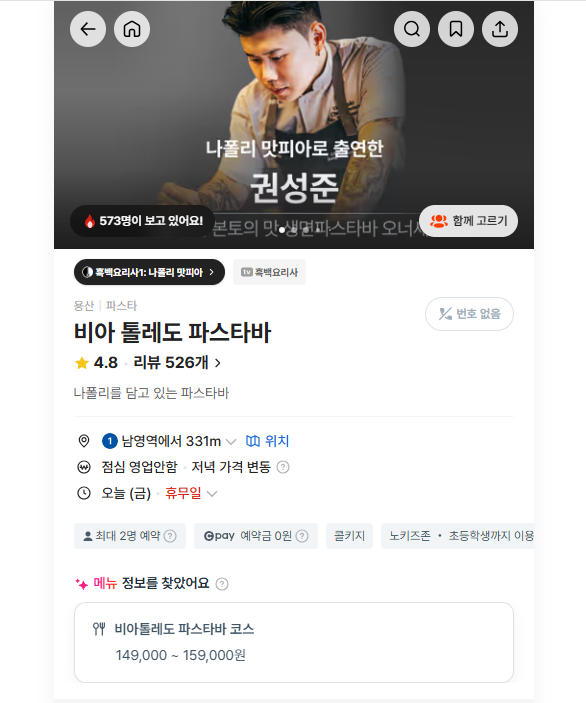Select the 콜키지 chip
Viewport: 586px width, 703px height.
pos(349,536)
